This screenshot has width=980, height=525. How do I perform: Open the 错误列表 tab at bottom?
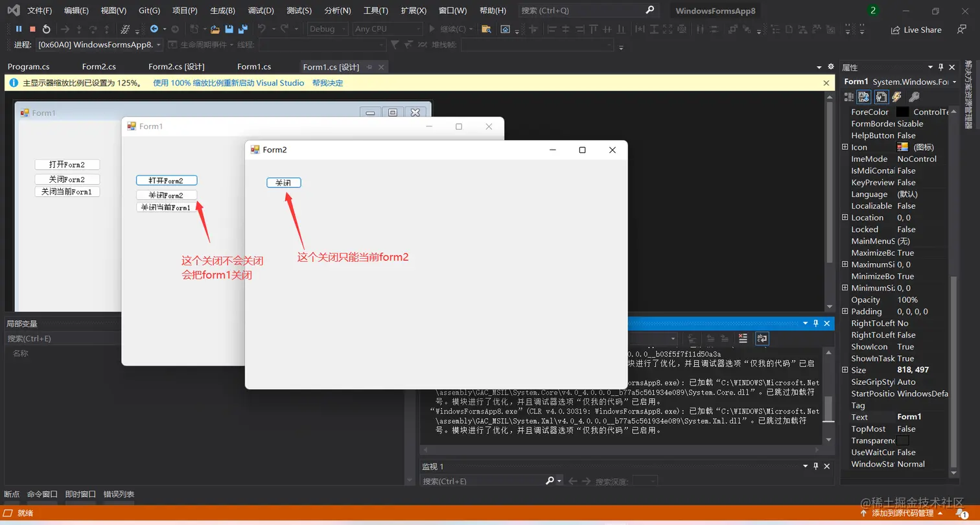tap(119, 495)
